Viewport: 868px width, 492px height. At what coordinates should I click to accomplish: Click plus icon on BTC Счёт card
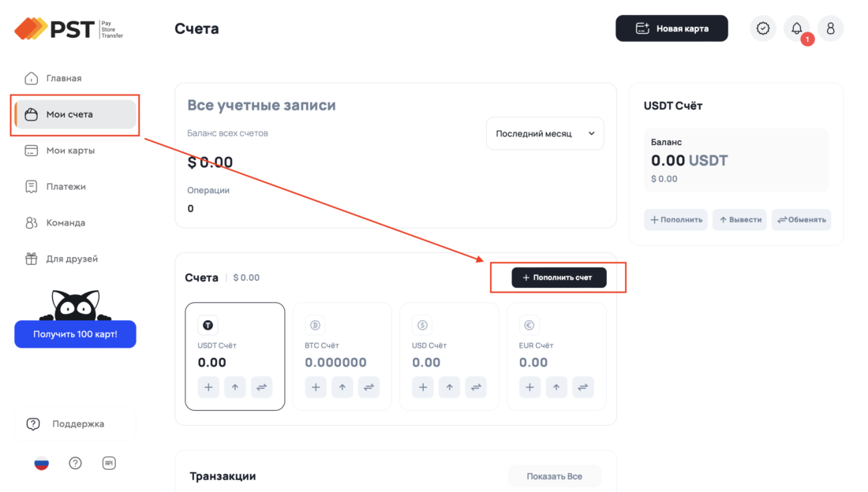pyautogui.click(x=316, y=387)
